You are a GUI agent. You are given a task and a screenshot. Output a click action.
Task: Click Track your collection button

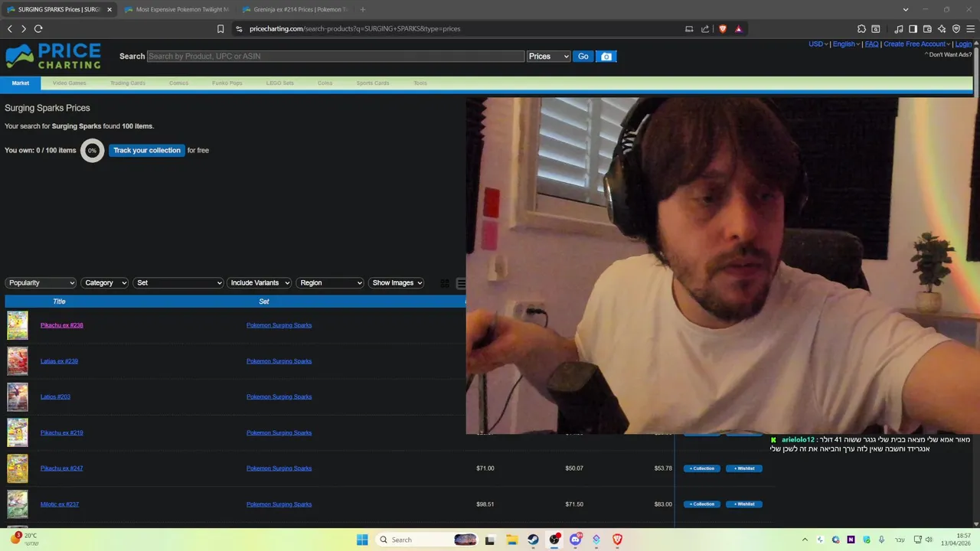tap(147, 150)
